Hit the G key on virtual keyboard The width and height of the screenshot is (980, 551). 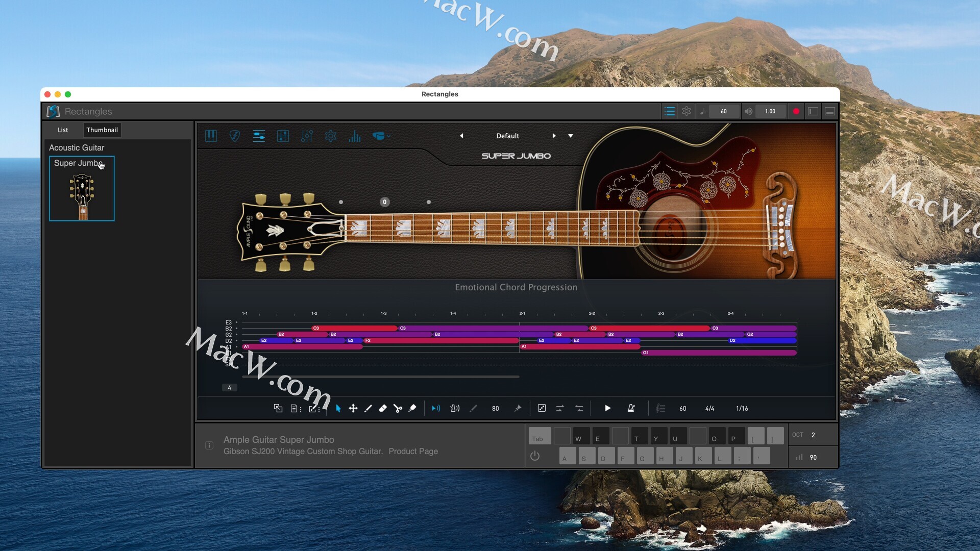click(x=645, y=456)
